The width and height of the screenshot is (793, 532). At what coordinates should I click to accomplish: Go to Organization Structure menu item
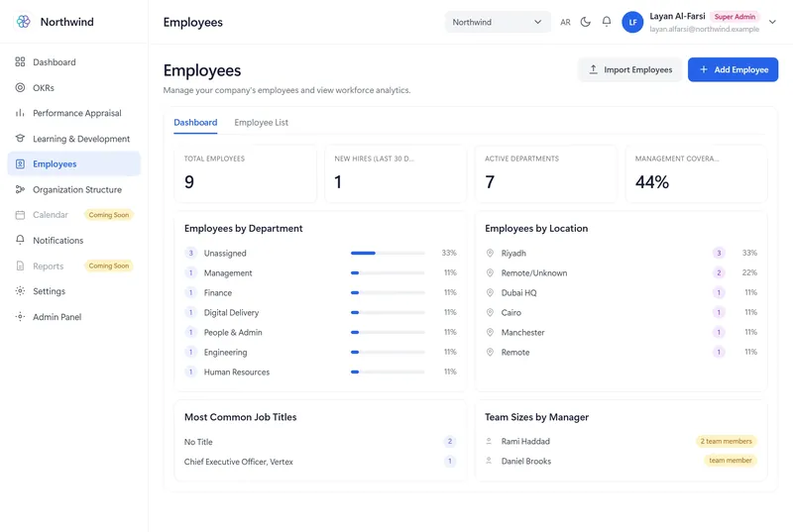tap(73, 189)
